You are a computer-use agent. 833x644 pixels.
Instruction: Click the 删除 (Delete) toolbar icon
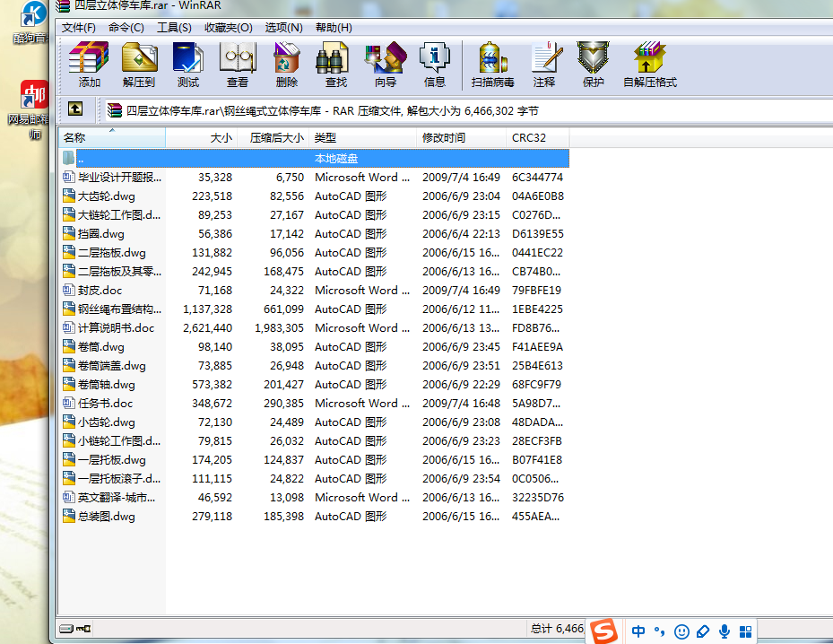click(x=287, y=65)
